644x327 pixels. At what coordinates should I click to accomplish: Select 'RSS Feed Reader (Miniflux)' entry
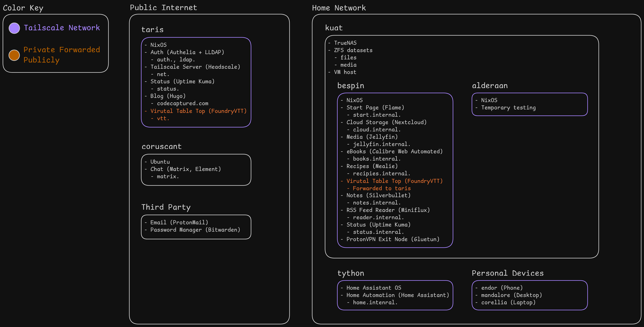(x=388, y=210)
